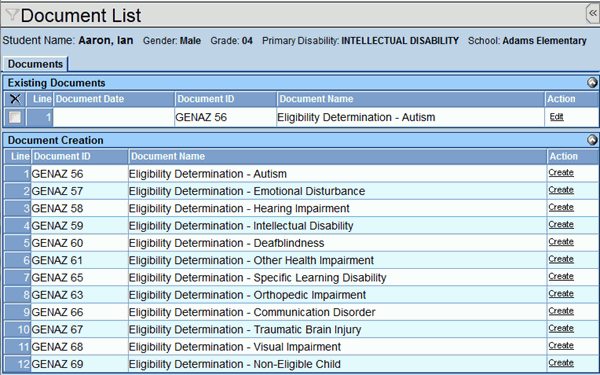Click student name Aaron, Ian
600x375 pixels.
[106, 41]
